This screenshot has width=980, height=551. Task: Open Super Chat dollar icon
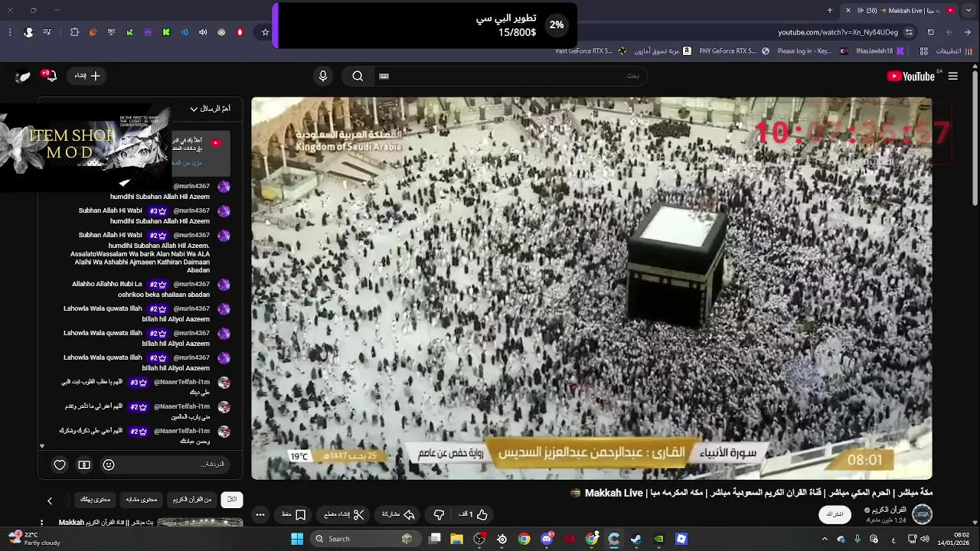(x=84, y=465)
